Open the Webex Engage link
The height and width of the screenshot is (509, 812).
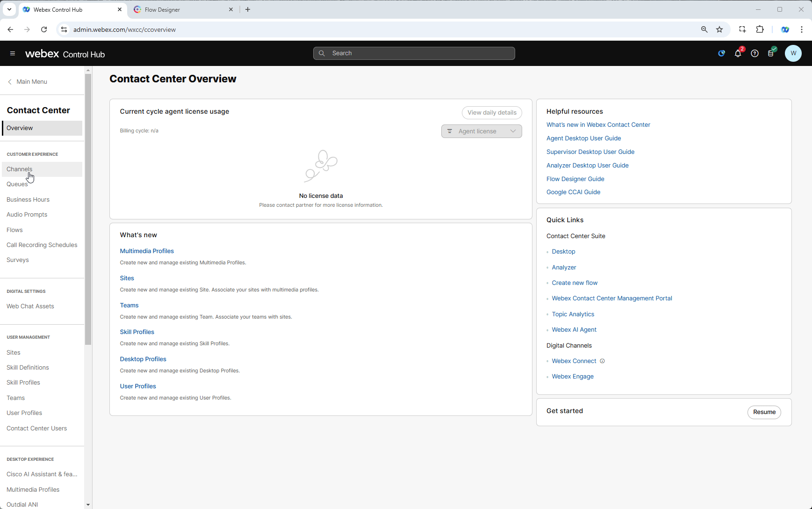[x=573, y=377]
